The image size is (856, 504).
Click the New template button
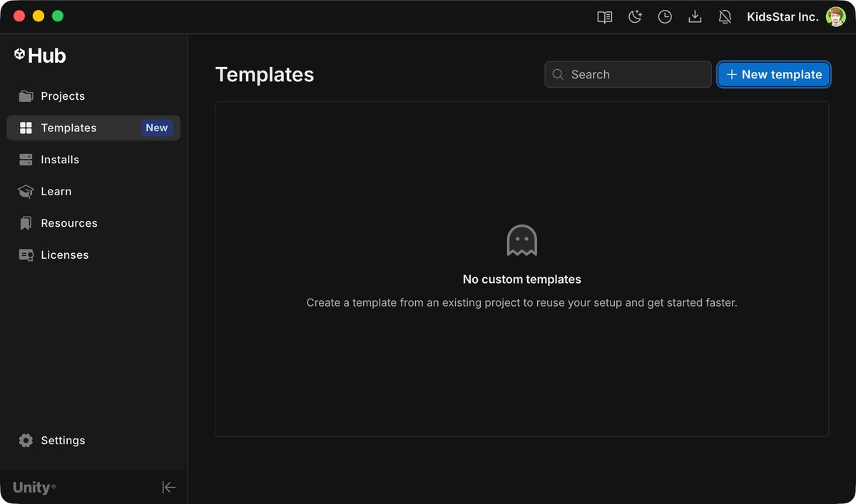(x=774, y=75)
